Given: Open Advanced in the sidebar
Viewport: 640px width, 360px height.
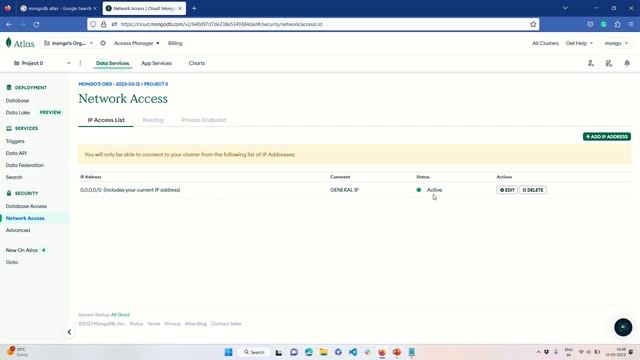Looking at the screenshot, I should pyautogui.click(x=18, y=230).
